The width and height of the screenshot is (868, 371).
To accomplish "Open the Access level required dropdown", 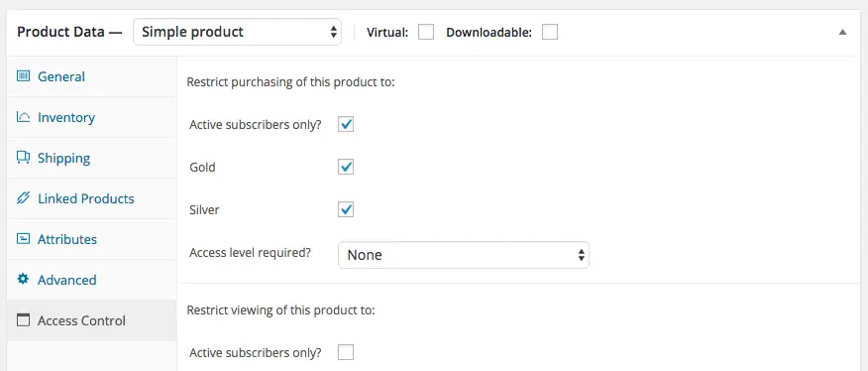I will point(464,255).
